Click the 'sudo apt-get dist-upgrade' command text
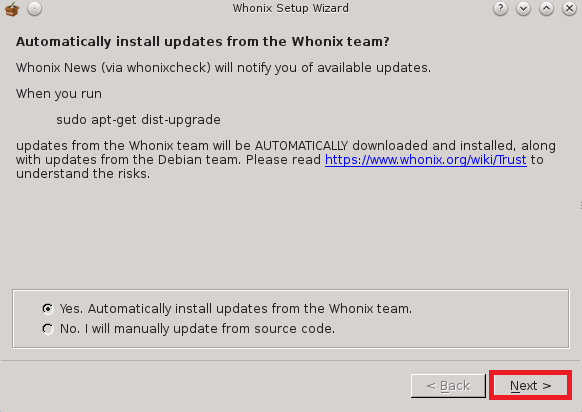582x412 pixels. tap(138, 120)
